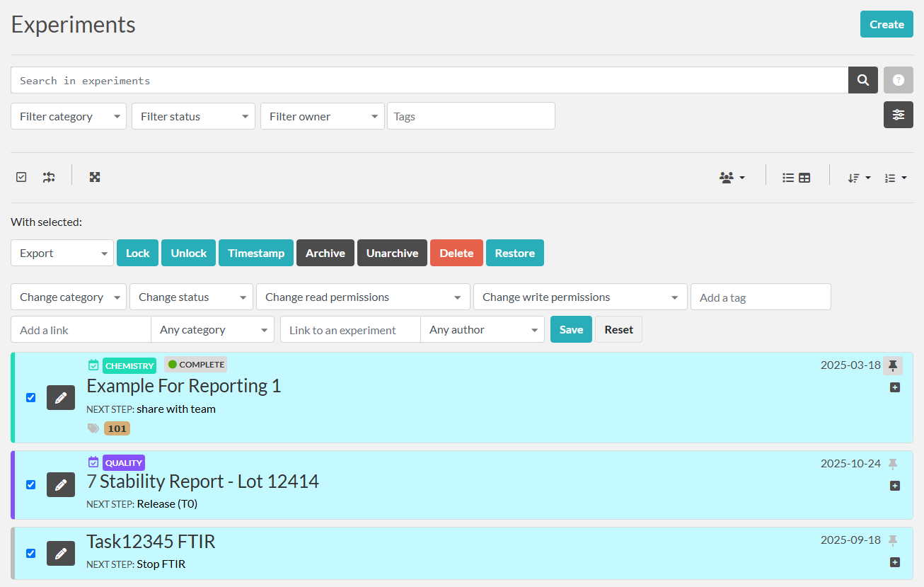This screenshot has height=587, width=924.
Task: Click the sliders advanced filter icon
Action: [898, 115]
